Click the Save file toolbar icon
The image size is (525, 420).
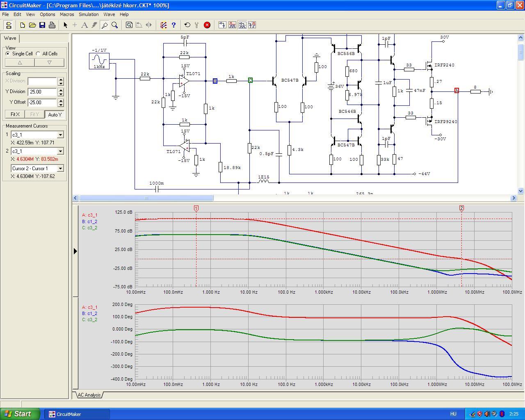(42, 25)
